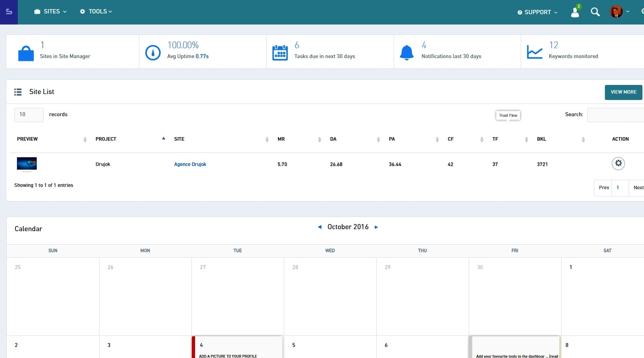Image resolution: width=644 pixels, height=358 pixels.
Task: Click the app logo in the top-left corner
Action: pos(9,12)
